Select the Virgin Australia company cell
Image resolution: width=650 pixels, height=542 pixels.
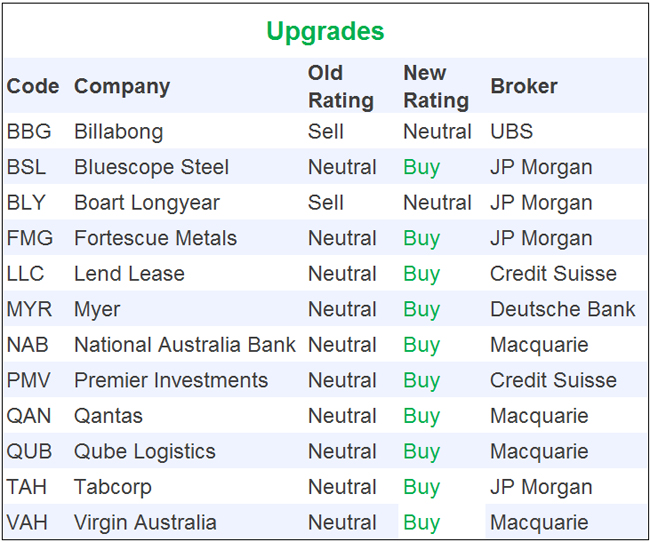point(145,522)
